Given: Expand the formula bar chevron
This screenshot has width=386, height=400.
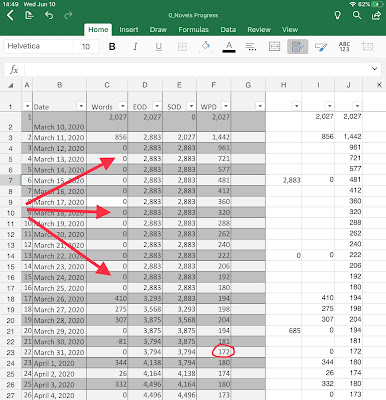Looking at the screenshot, I should (375, 69).
